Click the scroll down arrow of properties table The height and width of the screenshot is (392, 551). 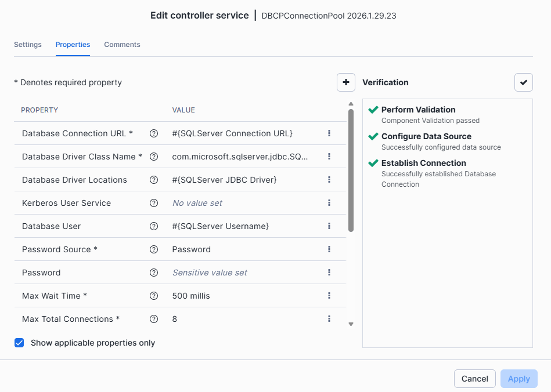coord(351,324)
